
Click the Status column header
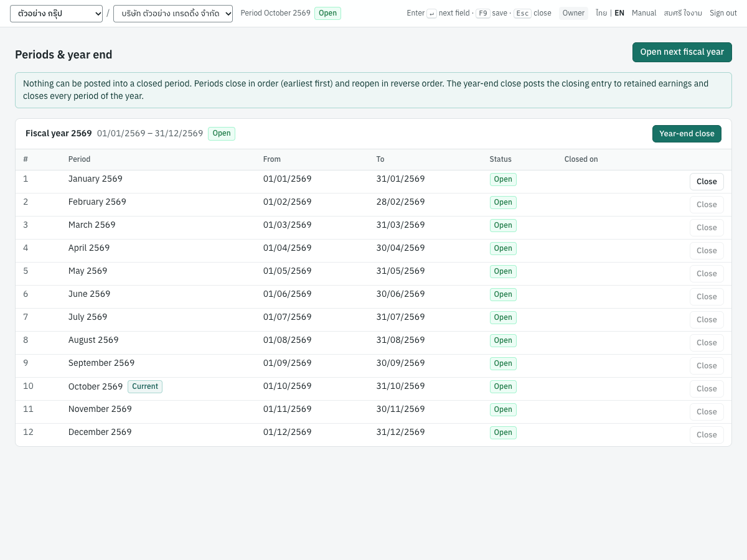coord(500,159)
